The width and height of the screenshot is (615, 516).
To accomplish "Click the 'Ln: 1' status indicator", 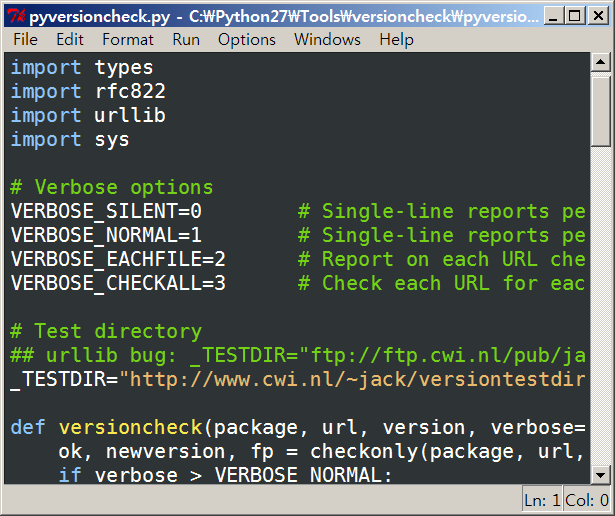I will (542, 500).
